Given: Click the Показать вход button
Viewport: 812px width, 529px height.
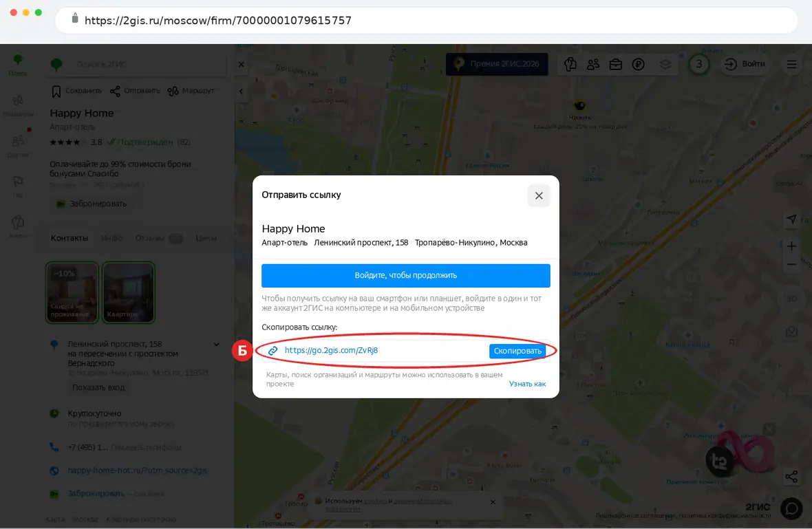Looking at the screenshot, I should (x=98, y=388).
